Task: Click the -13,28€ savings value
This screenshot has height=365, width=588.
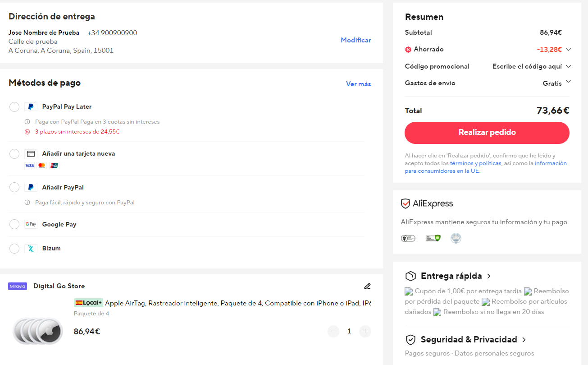Action: pos(549,50)
